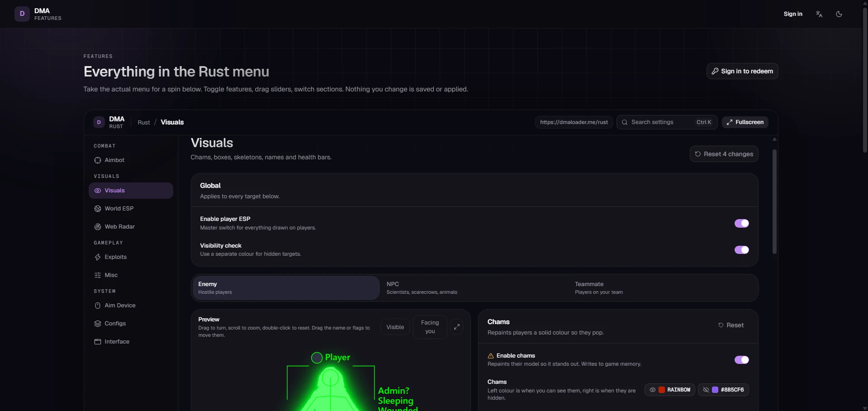
Task: Toggle the Facing you preview option
Action: coord(430,327)
